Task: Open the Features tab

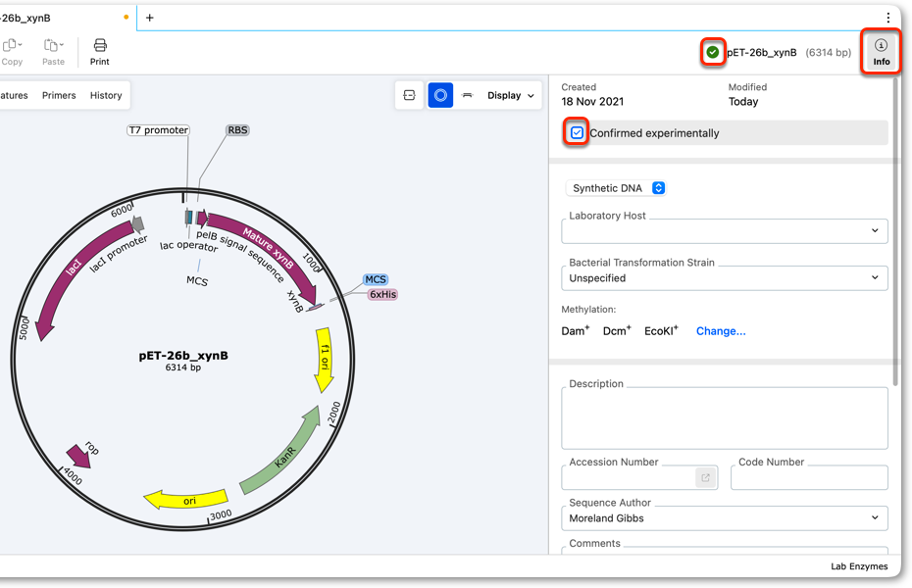Action: [x=13, y=95]
